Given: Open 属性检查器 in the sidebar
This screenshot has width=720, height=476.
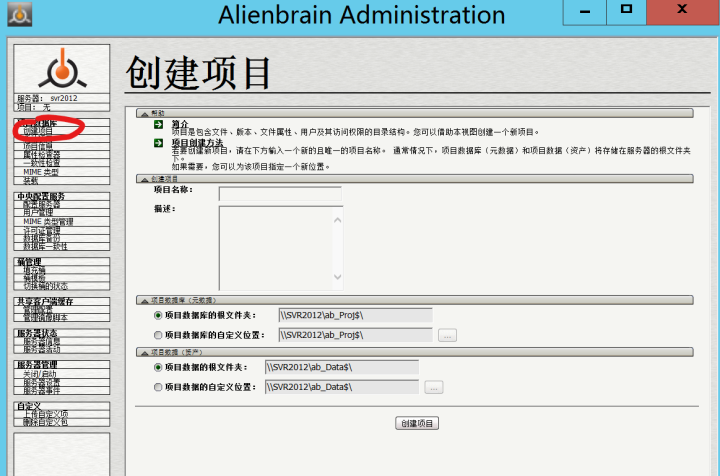Looking at the screenshot, I should [x=42, y=155].
